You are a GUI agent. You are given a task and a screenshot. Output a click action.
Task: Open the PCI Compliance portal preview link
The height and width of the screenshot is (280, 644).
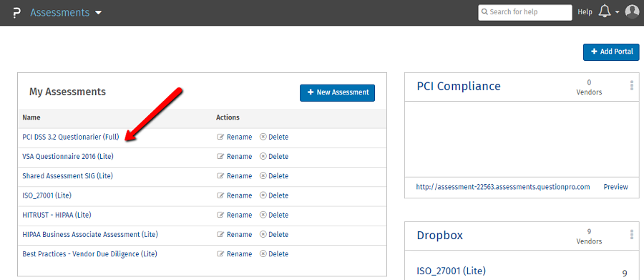pyautogui.click(x=615, y=187)
